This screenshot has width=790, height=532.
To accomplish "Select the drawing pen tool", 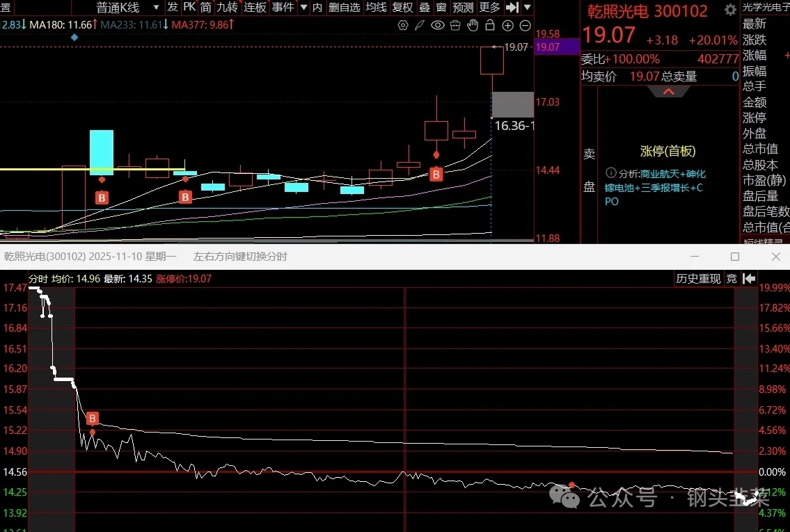I will [420, 25].
